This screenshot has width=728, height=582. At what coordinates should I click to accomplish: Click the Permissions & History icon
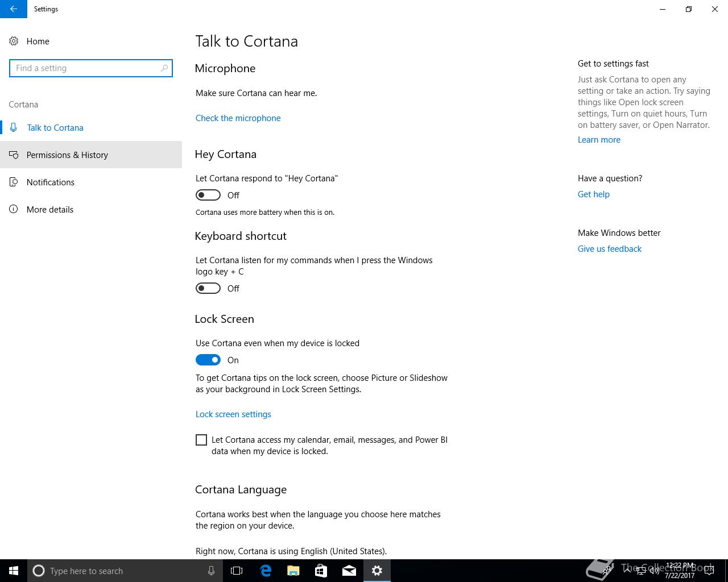14,155
